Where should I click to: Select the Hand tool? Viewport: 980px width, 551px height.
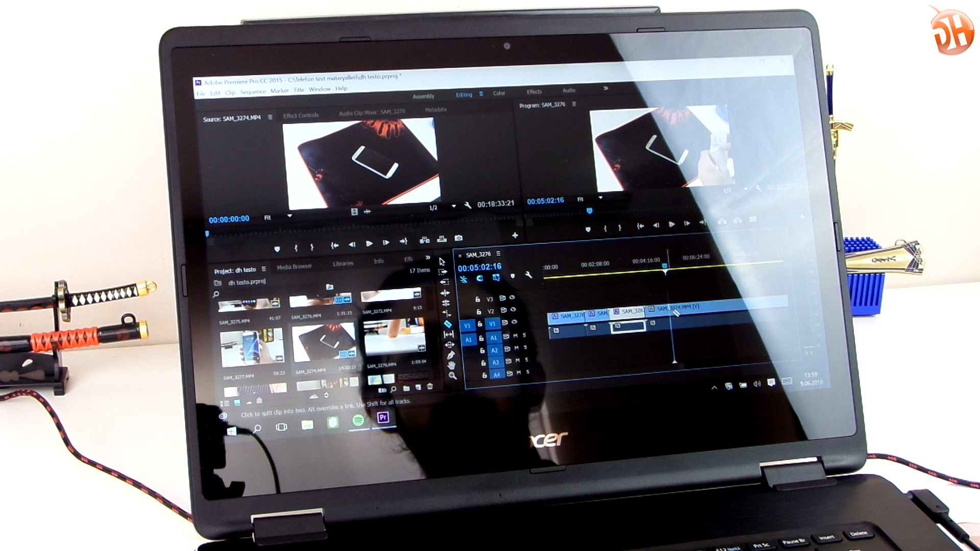pos(451,365)
